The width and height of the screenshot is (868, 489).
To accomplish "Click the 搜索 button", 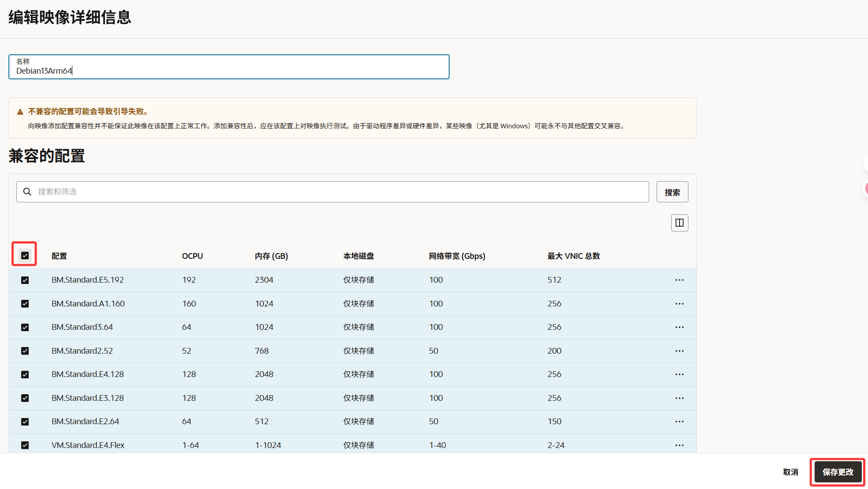I will coord(672,192).
